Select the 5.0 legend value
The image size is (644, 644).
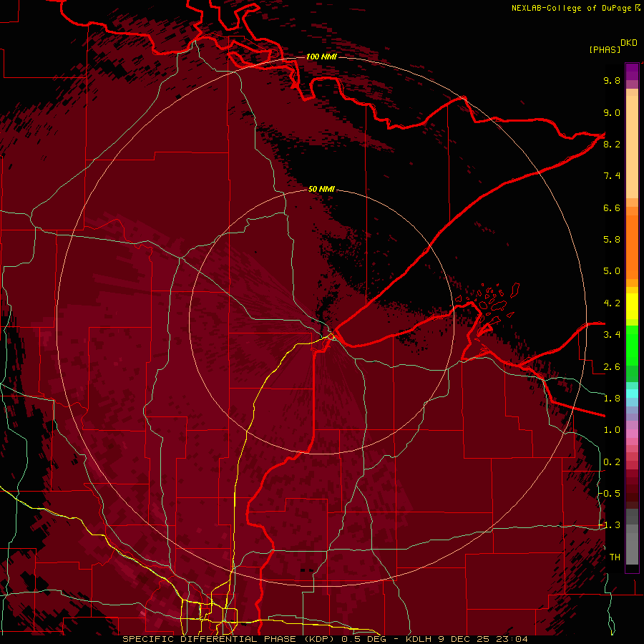click(612, 271)
